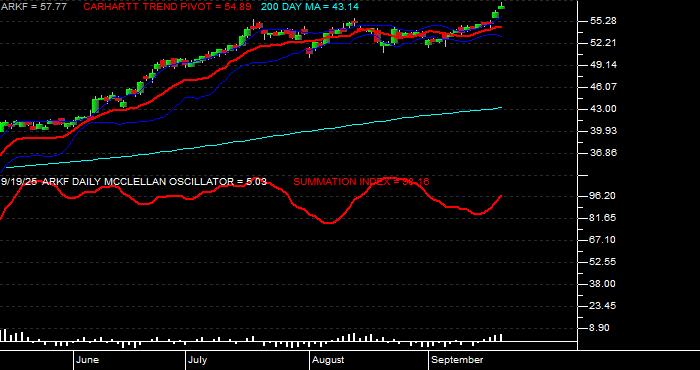This screenshot has height=370, width=700.
Task: Select the August label on time axis
Action: tap(328, 360)
